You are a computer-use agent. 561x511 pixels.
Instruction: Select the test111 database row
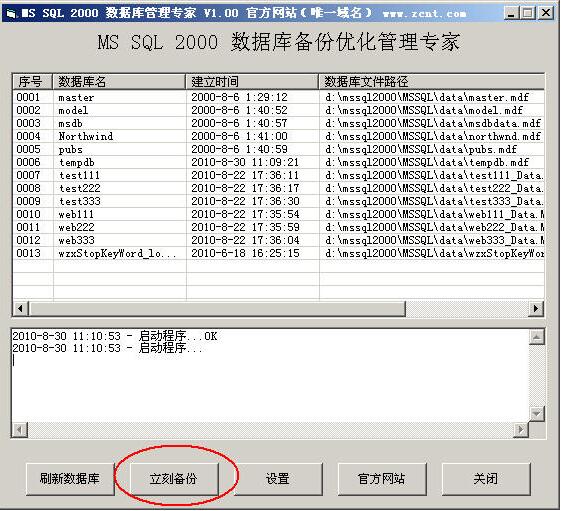[278, 175]
